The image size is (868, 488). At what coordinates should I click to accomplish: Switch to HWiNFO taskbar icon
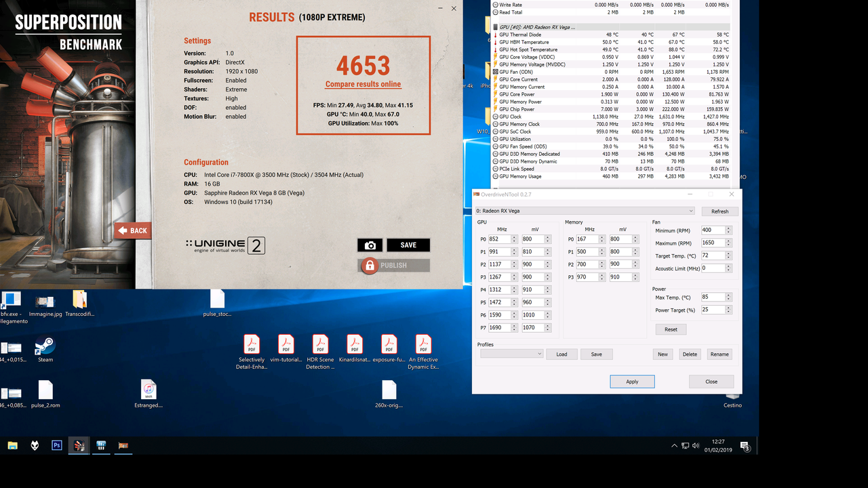[101, 445]
